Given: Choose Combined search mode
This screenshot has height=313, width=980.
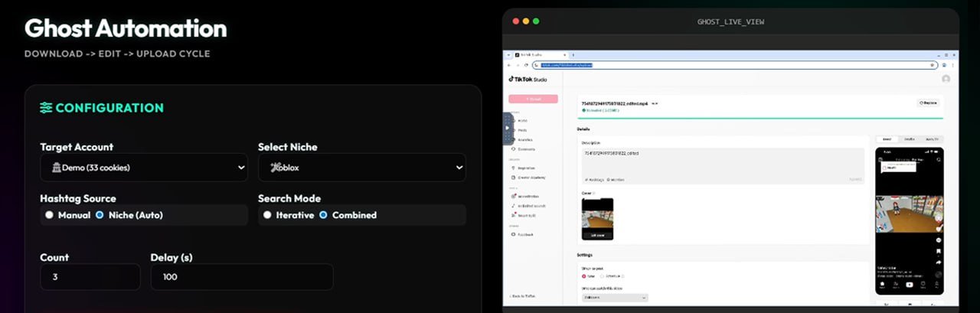Looking at the screenshot, I should [323, 215].
